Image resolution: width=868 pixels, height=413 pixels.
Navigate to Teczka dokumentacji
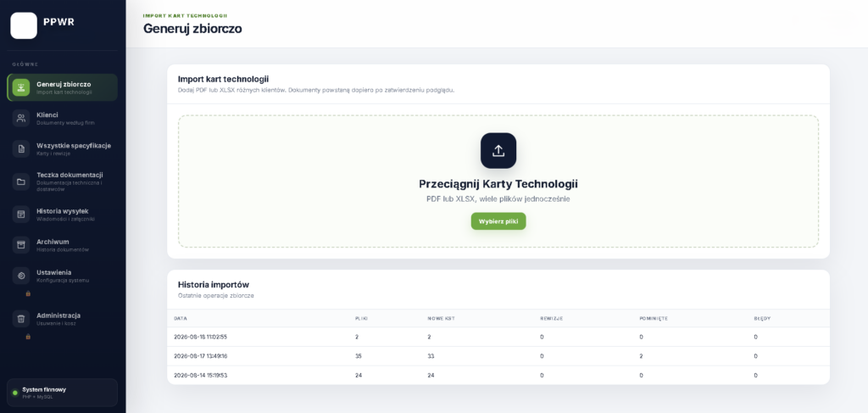(x=63, y=181)
